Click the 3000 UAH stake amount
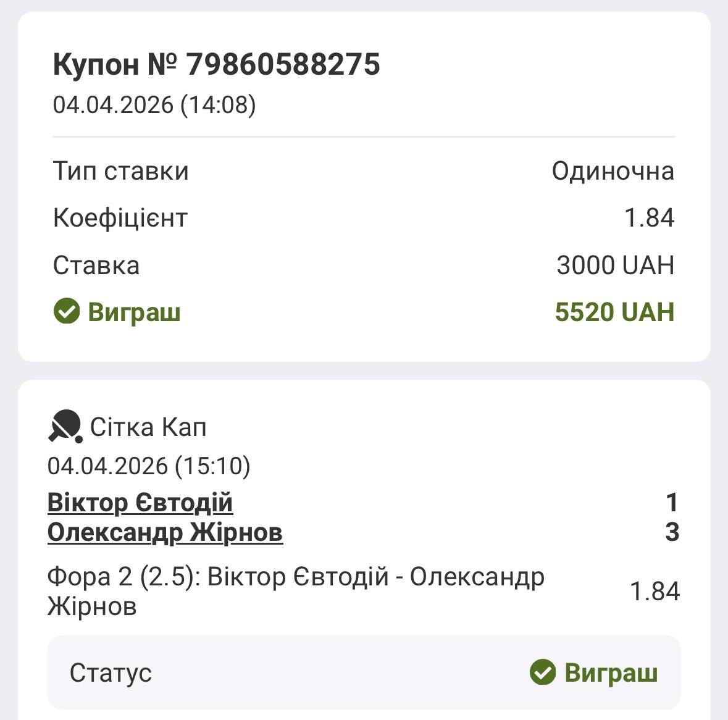Viewport: 728px width, 720px height. [x=615, y=265]
